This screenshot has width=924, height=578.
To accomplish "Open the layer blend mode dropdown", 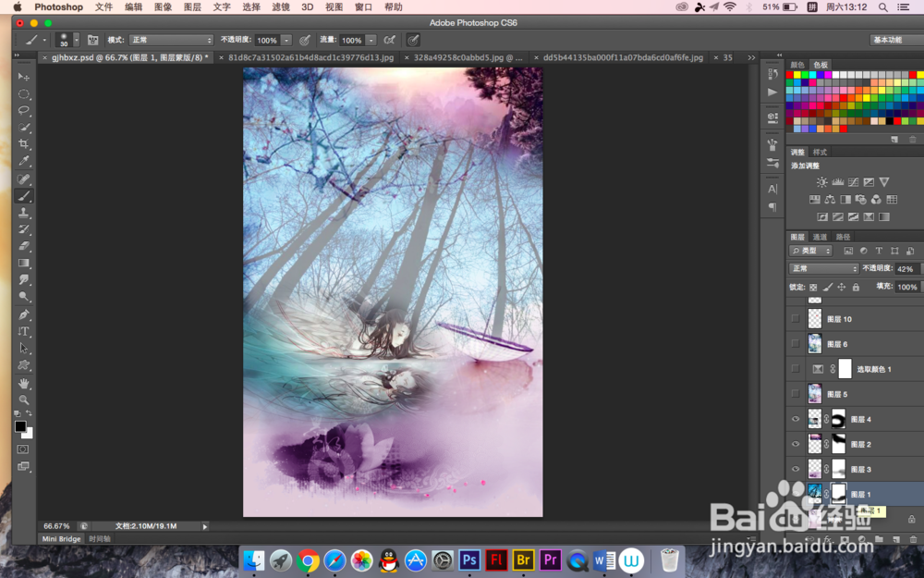I will tap(824, 268).
